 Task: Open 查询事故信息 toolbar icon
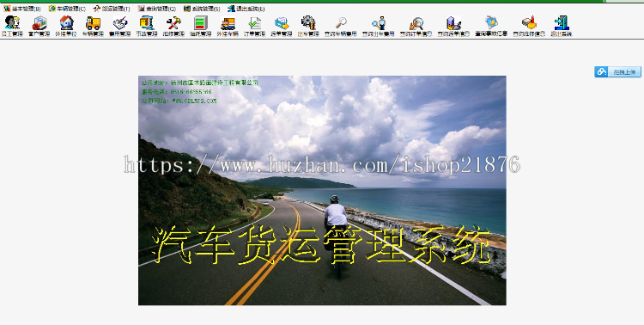[491, 27]
